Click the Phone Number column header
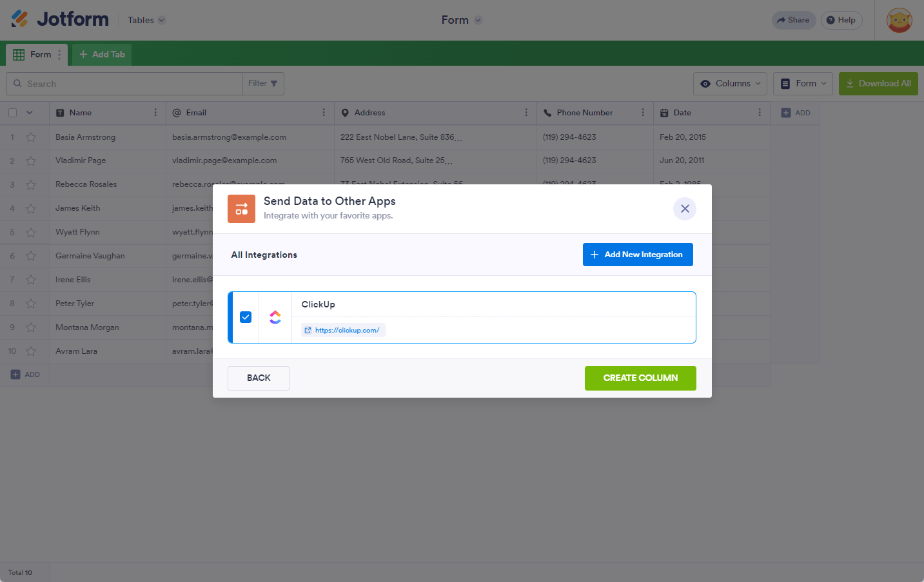 [x=595, y=113]
